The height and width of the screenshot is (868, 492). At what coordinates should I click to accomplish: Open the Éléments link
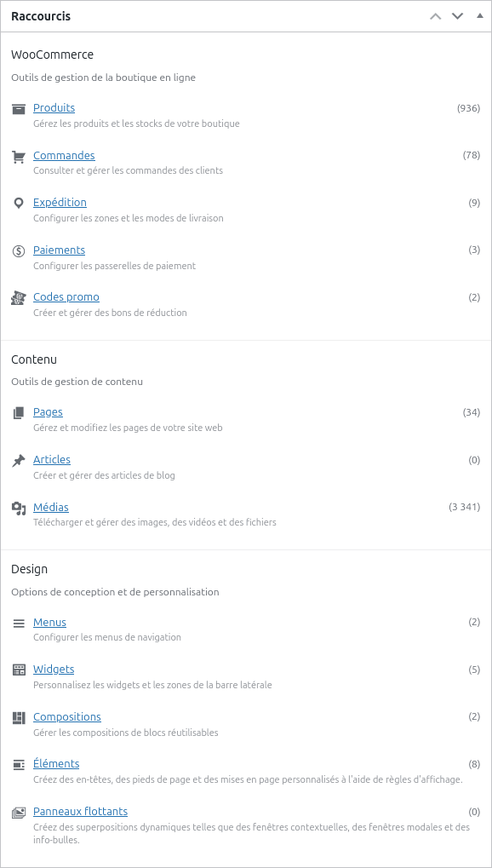coord(56,763)
